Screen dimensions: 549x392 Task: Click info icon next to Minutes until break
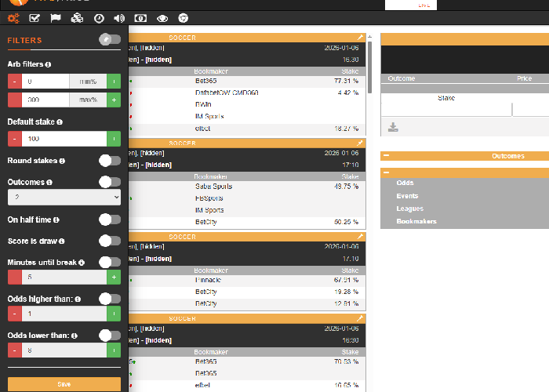[82, 263]
